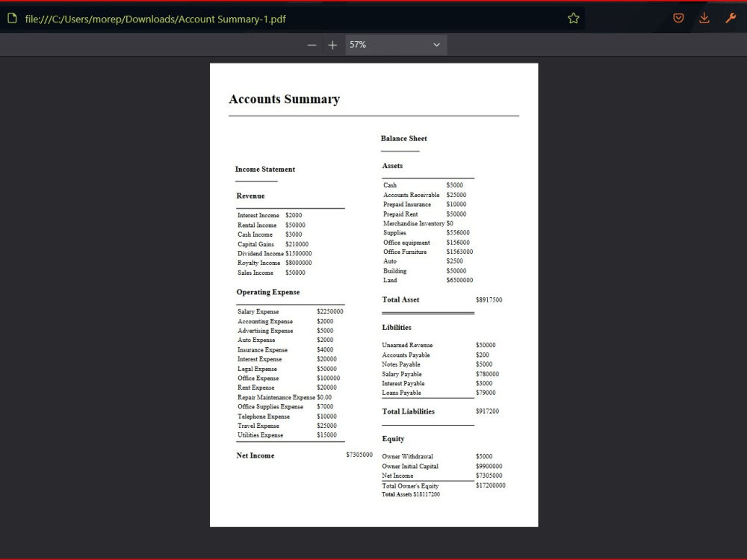This screenshot has height=560, width=747.
Task: Open the Pocket save icon
Action: tap(678, 19)
